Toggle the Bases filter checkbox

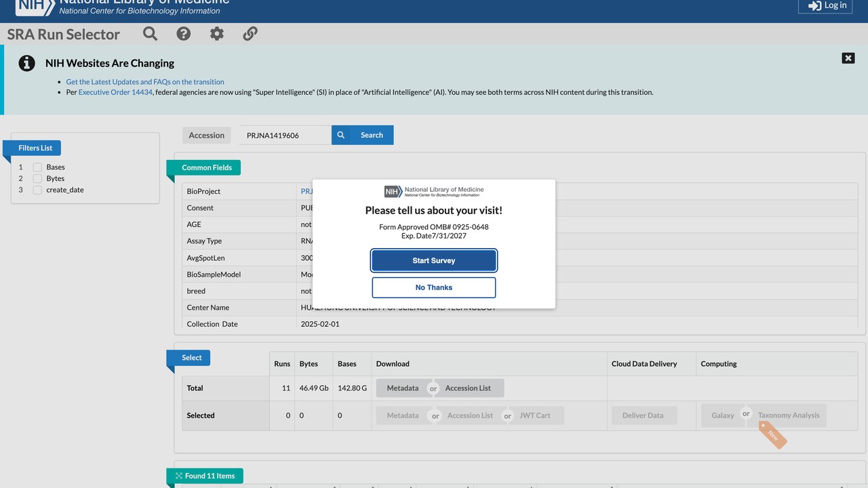(x=37, y=167)
